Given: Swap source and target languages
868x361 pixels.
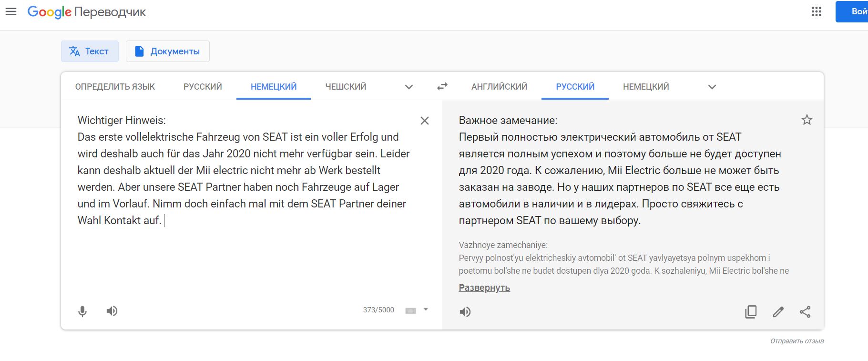Looking at the screenshot, I should click(x=442, y=86).
